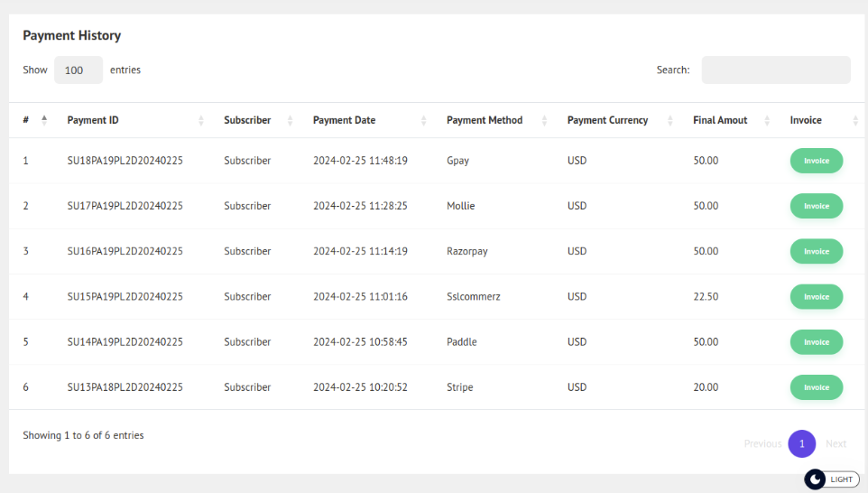Viewport: 868px width, 493px height.
Task: Click sort icon beside Payment ID header
Action: click(x=200, y=120)
